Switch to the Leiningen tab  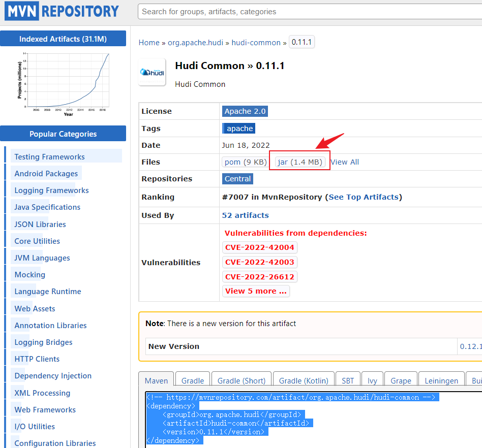[441, 380]
